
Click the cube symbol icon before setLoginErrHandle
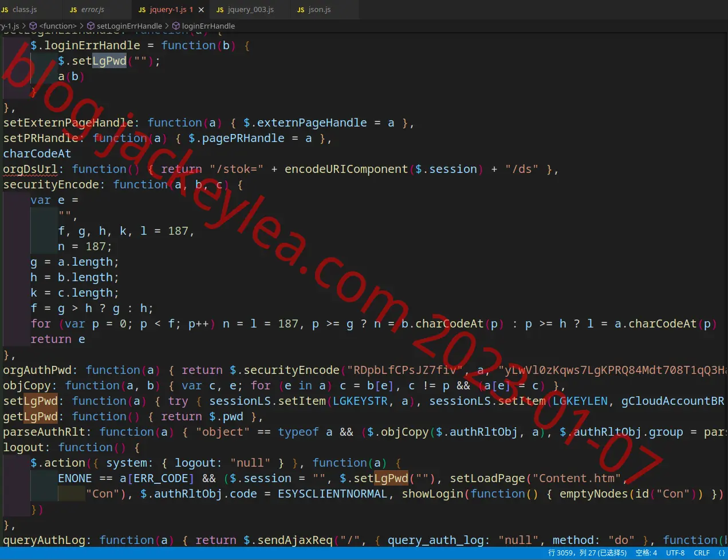tap(90, 26)
